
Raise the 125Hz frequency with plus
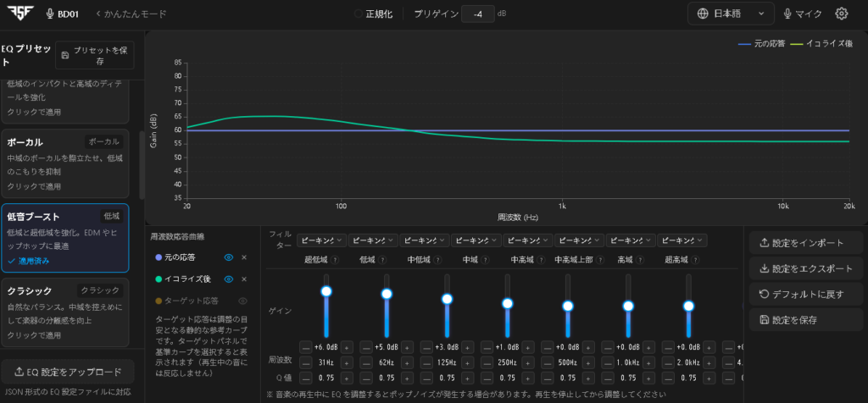click(467, 362)
